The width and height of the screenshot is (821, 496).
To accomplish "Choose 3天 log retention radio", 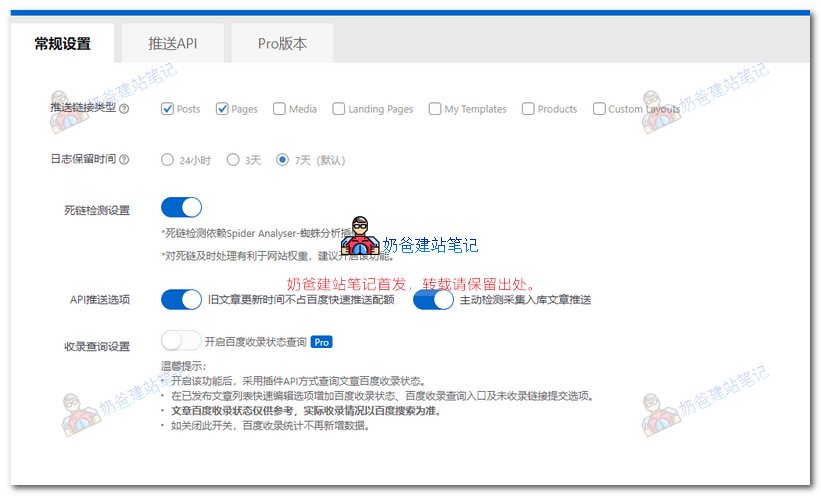I will [x=233, y=159].
